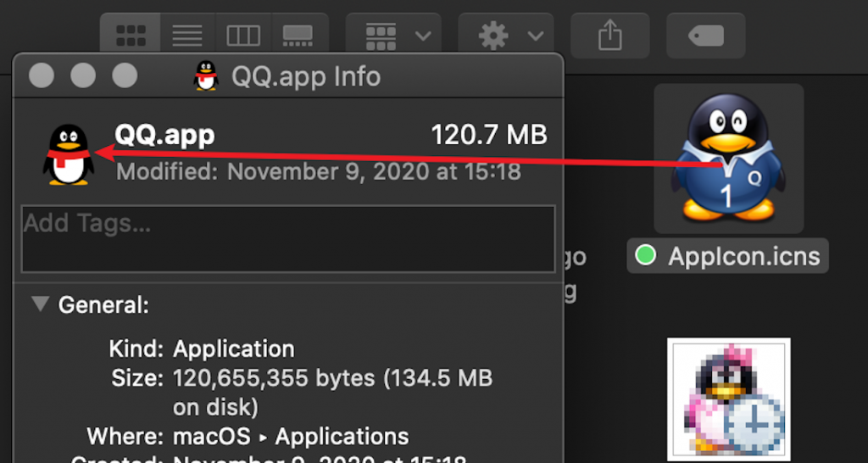
Task: Select the AppIcon.icns penguin thumbnail
Action: tap(728, 159)
